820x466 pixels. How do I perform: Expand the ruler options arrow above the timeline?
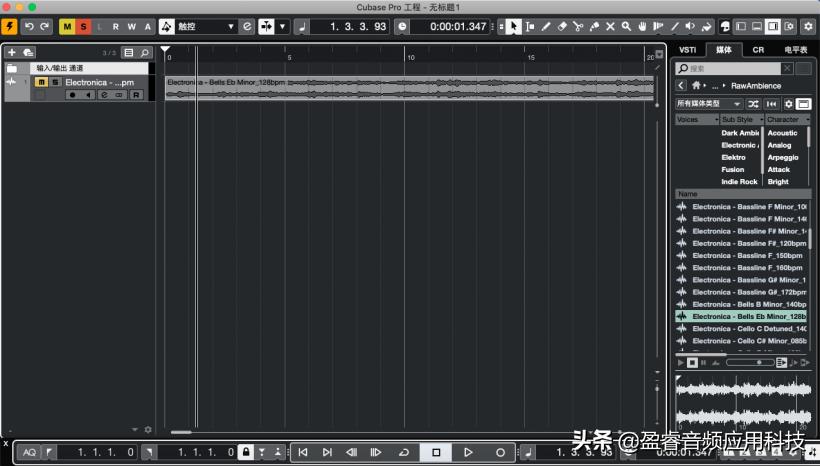tap(659, 54)
